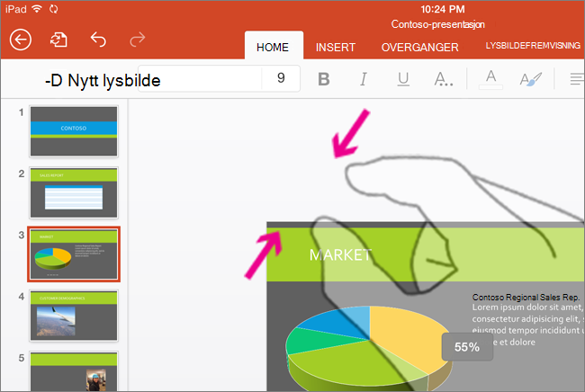The height and width of the screenshot is (392, 585).
Task: Open more text formatting options (A..)
Action: click(444, 79)
